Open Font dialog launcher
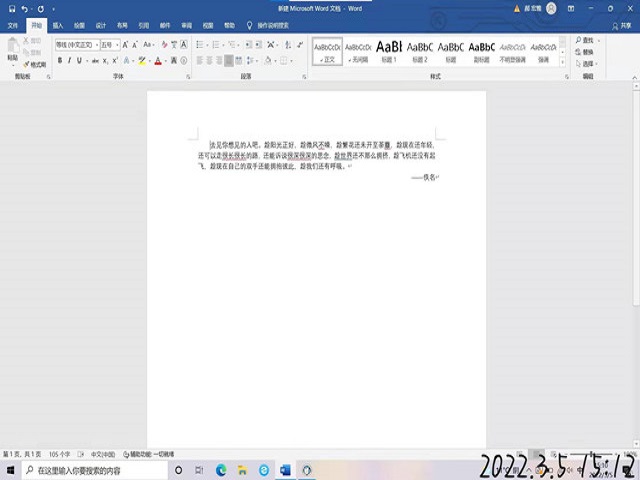This screenshot has height=480, width=640. coord(188,77)
